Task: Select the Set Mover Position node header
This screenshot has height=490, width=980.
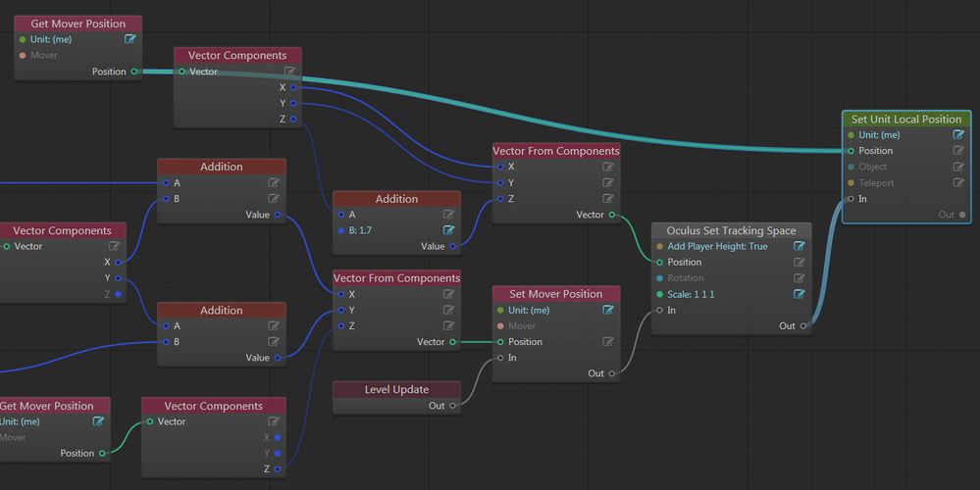Action: [556, 294]
